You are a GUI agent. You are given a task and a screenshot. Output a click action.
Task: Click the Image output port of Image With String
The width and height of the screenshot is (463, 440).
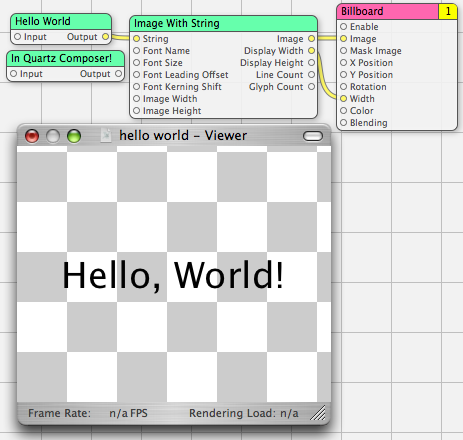311,39
